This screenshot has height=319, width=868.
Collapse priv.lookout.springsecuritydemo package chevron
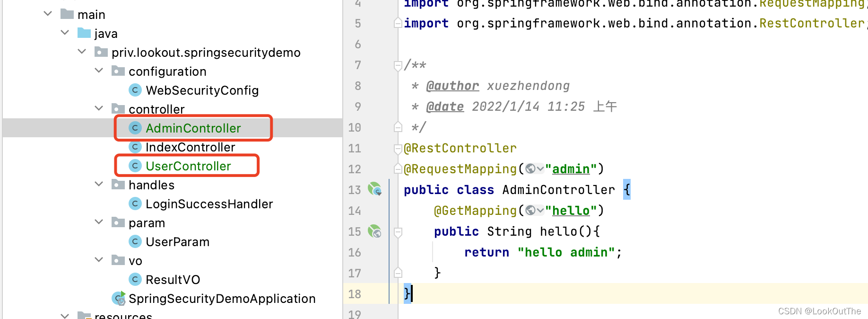[x=82, y=52]
